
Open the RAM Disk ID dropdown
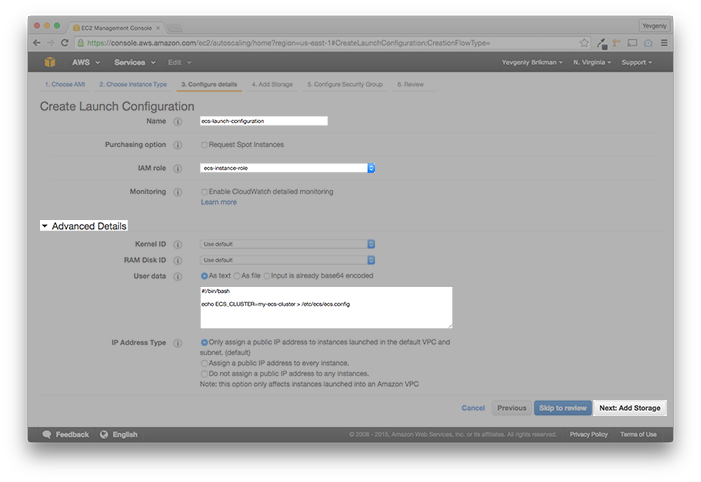[x=287, y=260]
